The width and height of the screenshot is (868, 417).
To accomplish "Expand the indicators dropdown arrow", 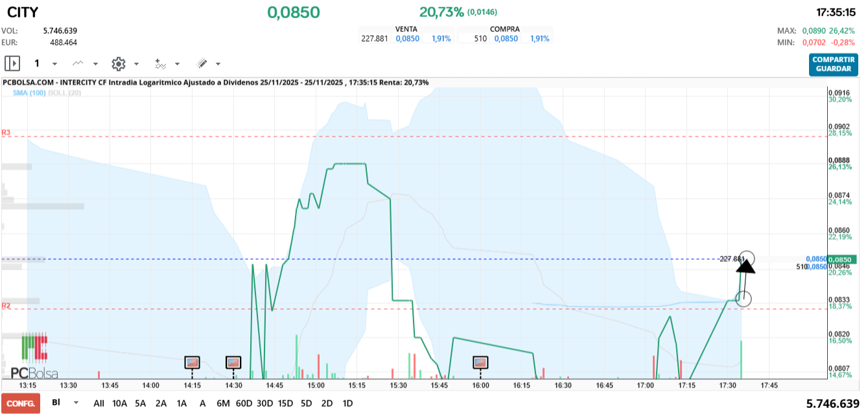I will 178,64.
